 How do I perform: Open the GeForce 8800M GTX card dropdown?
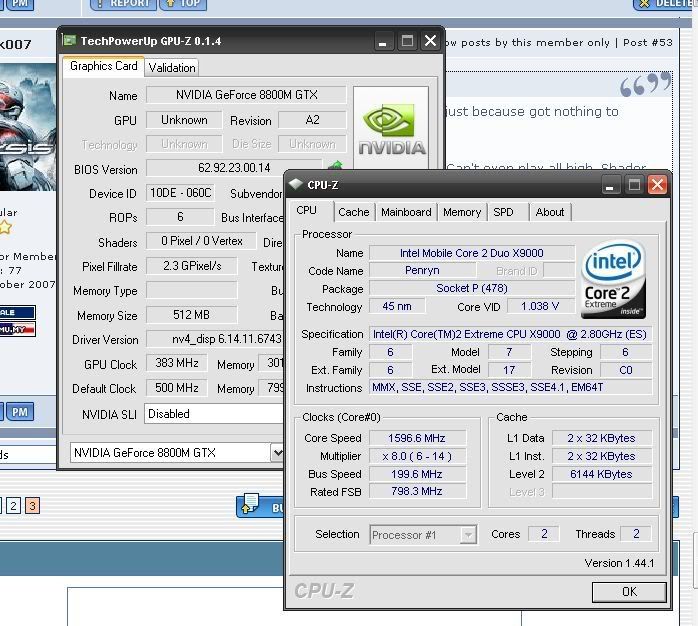[278, 452]
